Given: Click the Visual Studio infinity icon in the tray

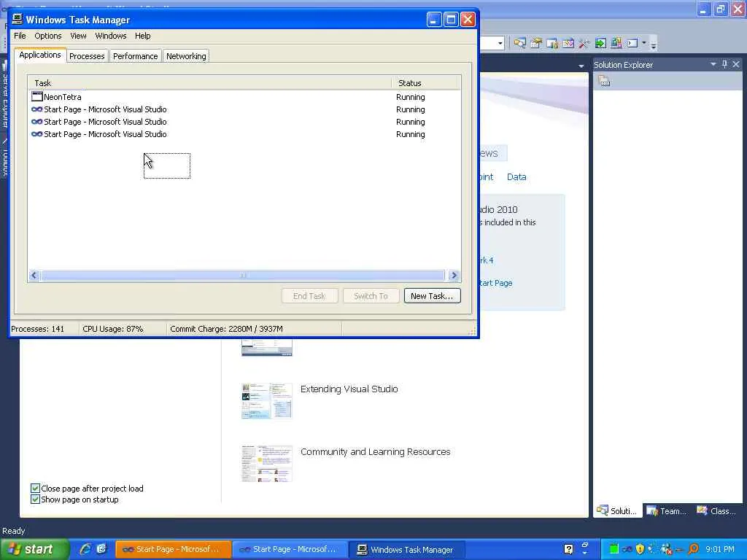Looking at the screenshot, I should coord(627,549).
